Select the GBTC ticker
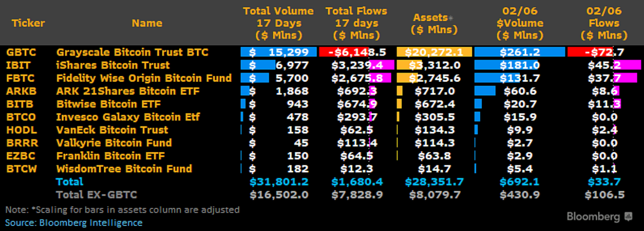The image size is (644, 231). pyautogui.click(x=21, y=52)
